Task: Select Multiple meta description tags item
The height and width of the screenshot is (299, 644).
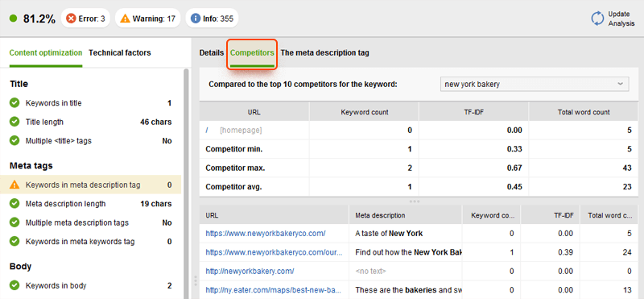Action: 91,223
